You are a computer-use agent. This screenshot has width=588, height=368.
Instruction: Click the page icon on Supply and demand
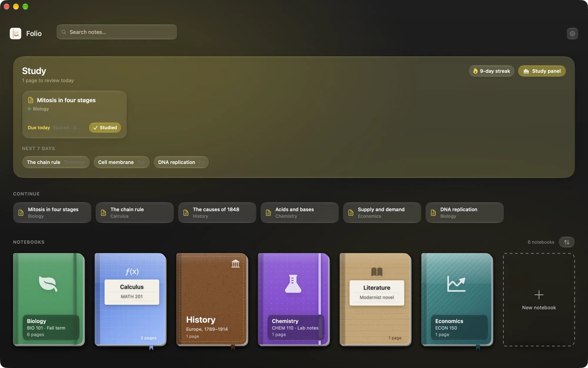(351, 213)
